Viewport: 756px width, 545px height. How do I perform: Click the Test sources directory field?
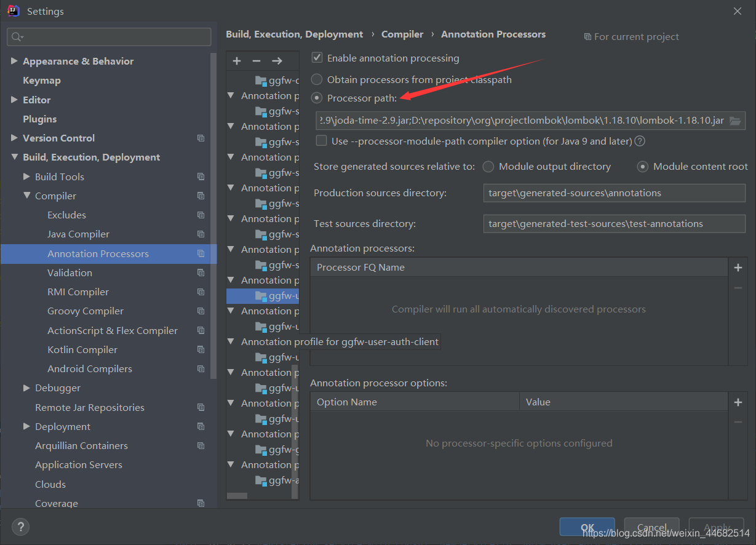(x=615, y=224)
